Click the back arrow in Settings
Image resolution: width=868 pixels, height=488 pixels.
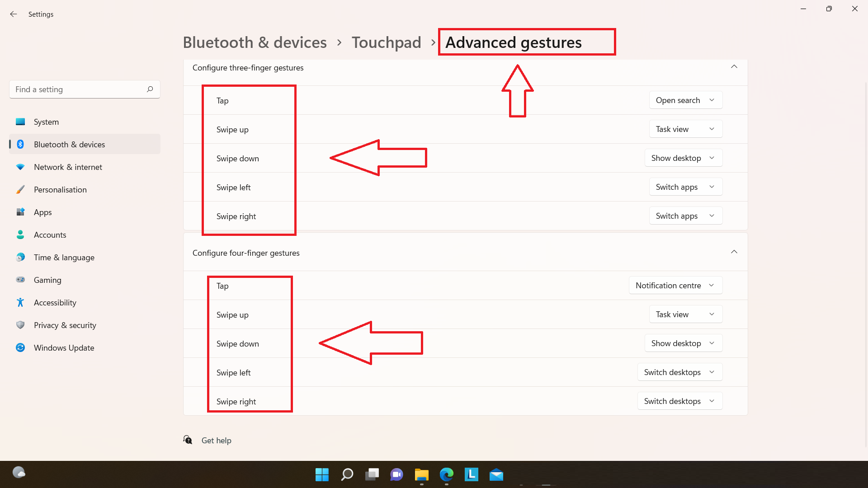pyautogui.click(x=14, y=14)
